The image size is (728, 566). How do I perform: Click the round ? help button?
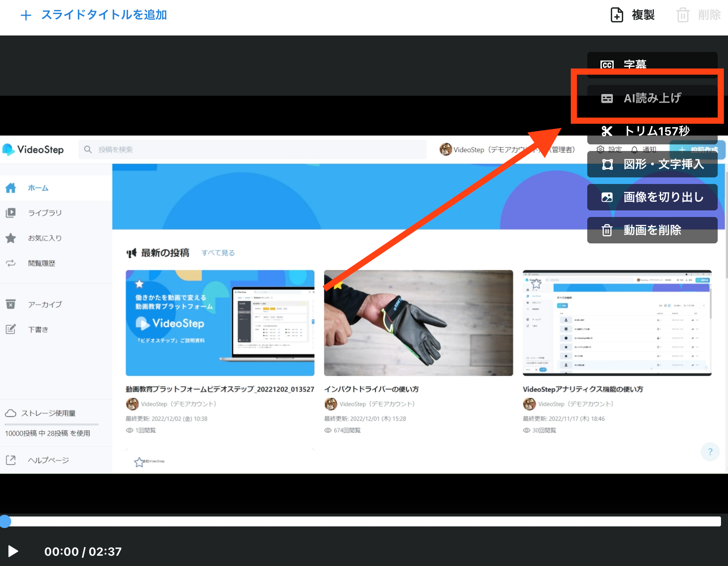tap(710, 452)
